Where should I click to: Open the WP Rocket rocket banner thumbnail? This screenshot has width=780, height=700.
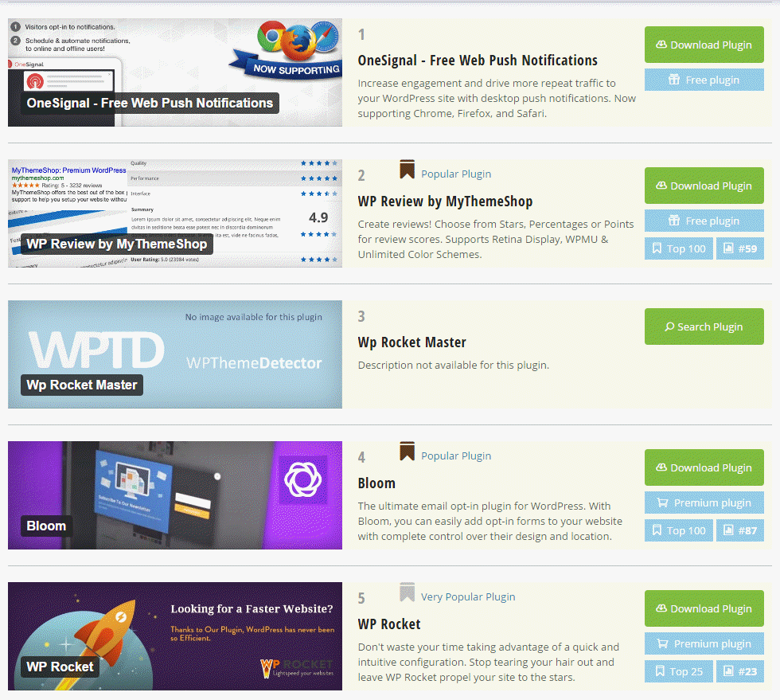(175, 635)
